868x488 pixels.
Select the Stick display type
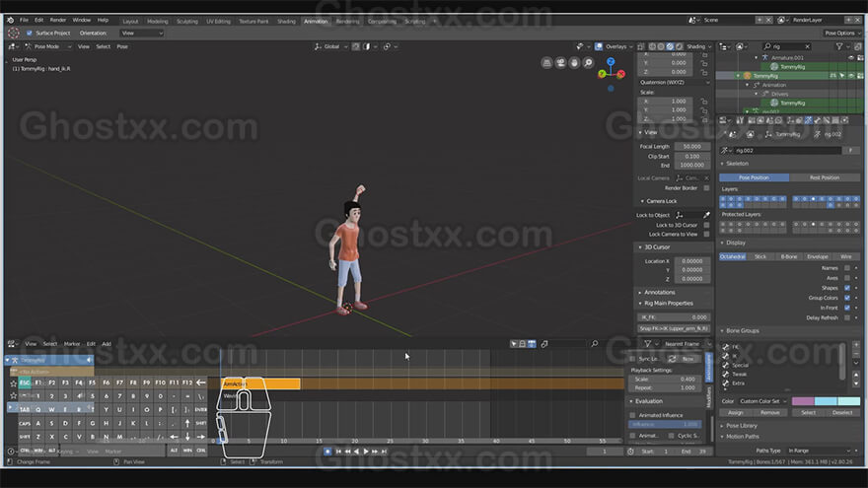click(760, 256)
